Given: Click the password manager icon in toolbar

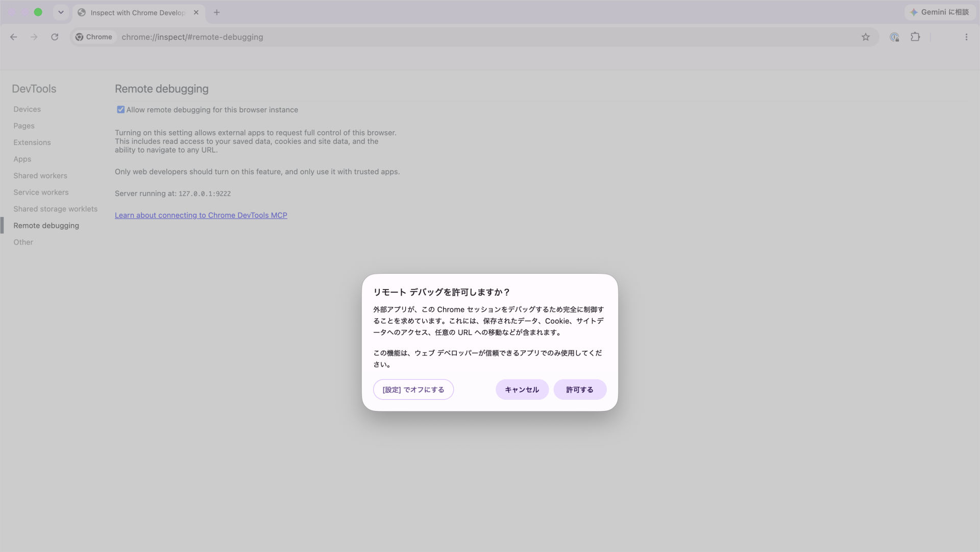Looking at the screenshot, I should coord(894,37).
